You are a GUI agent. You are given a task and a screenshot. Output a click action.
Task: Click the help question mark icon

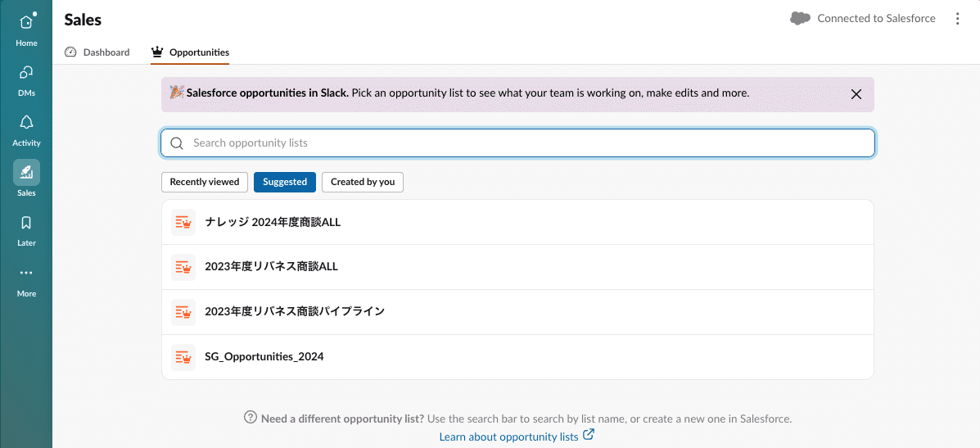[250, 418]
